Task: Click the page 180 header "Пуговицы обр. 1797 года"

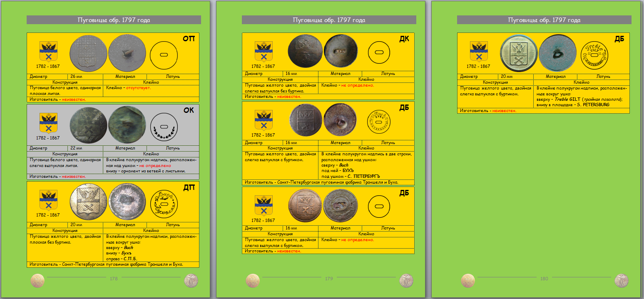Action: click(544, 20)
